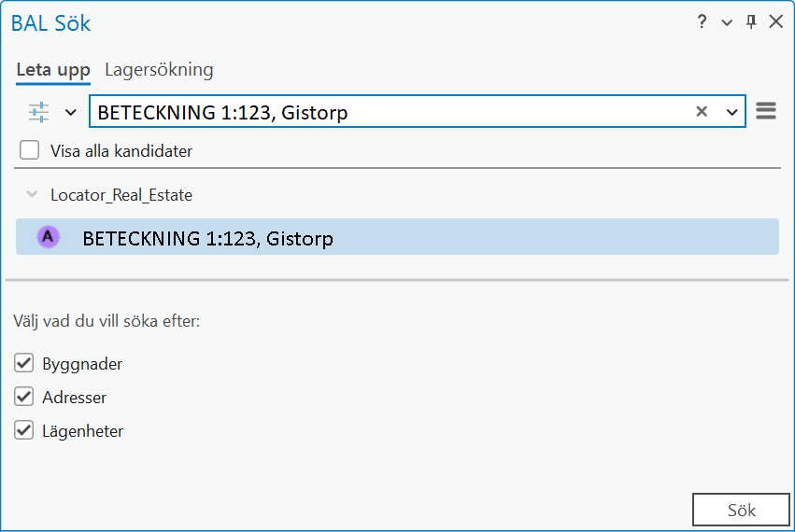The image size is (795, 532).
Task: Open the search history dropdown arrow
Action: (731, 112)
